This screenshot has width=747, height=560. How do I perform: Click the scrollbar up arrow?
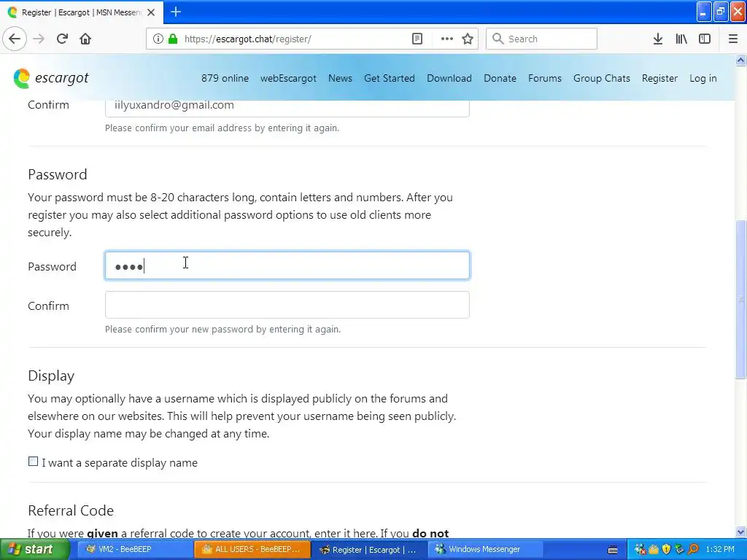tap(740, 60)
